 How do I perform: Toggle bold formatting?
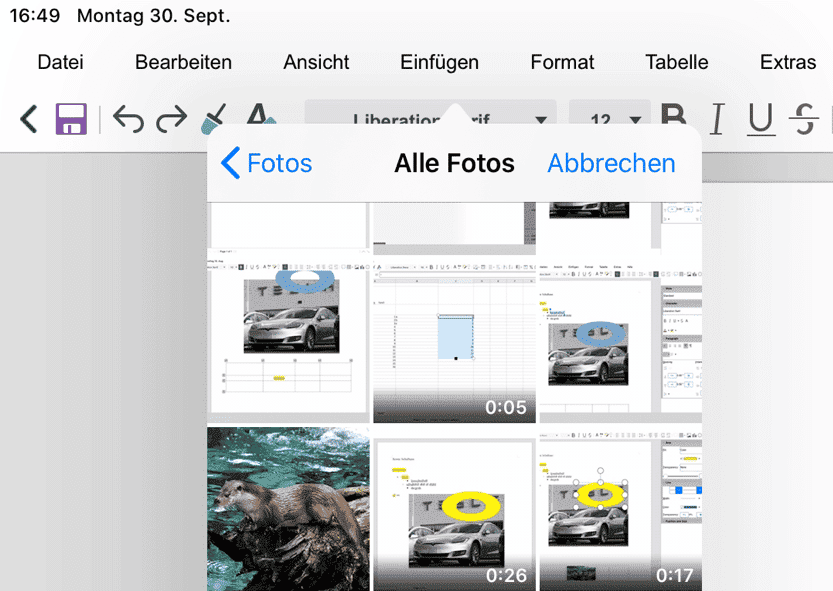coord(674,119)
